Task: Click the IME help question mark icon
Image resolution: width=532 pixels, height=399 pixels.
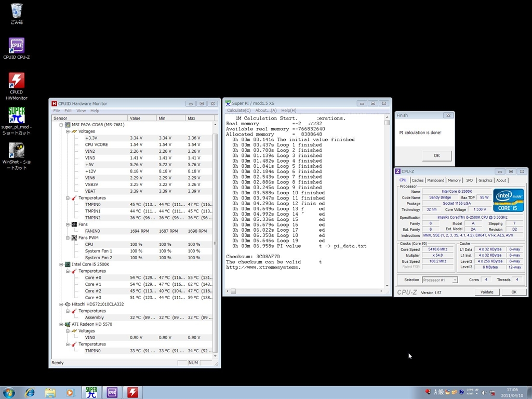Action: click(x=461, y=392)
